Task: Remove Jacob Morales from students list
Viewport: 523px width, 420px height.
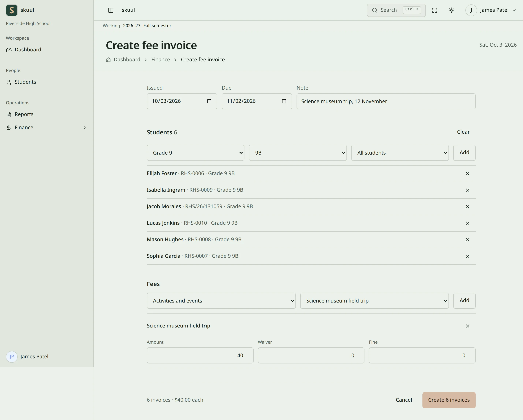Action: coord(467,207)
